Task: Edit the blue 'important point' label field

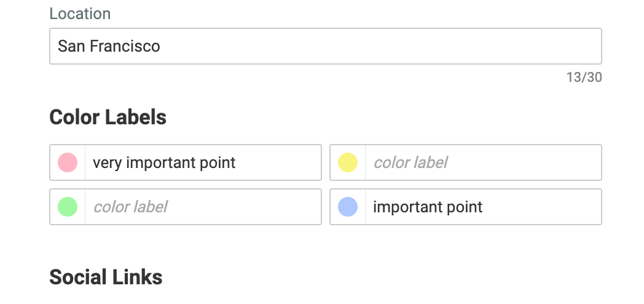Action: pyautogui.click(x=483, y=207)
